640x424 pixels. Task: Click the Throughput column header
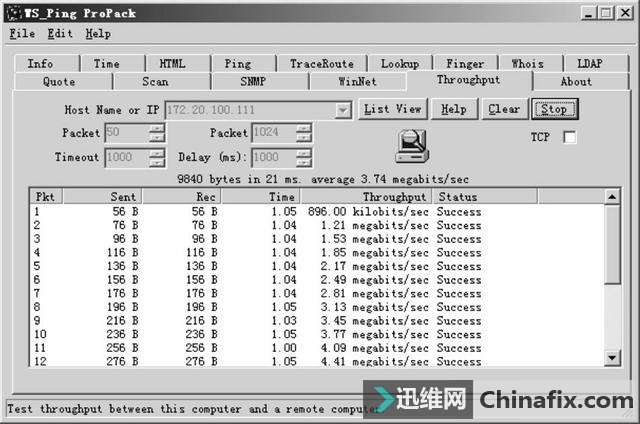(x=366, y=197)
